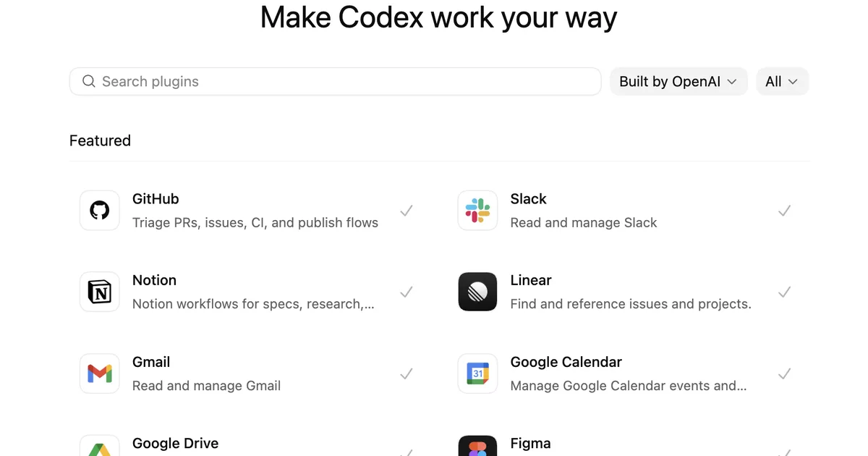Toggle the GitHub plugin checkmark
868x456 pixels.
click(x=407, y=211)
